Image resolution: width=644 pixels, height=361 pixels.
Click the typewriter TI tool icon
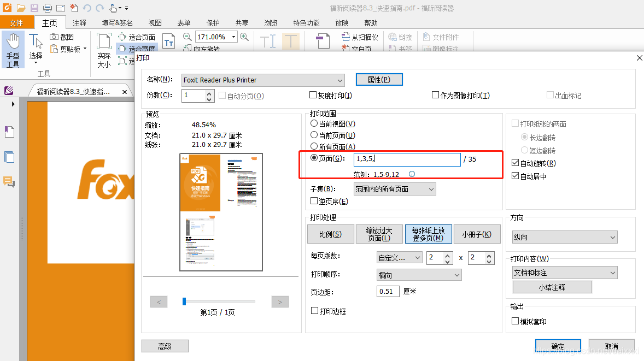pos(268,42)
